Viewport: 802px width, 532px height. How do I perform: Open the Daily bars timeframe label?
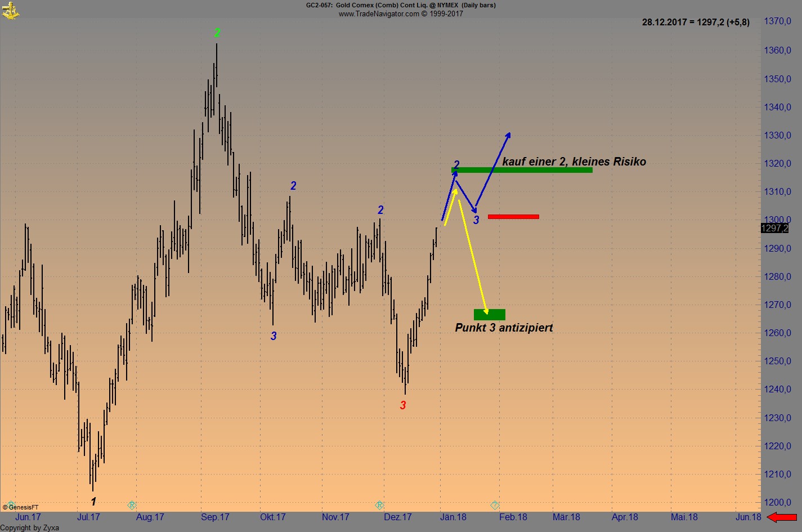tap(479, 5)
